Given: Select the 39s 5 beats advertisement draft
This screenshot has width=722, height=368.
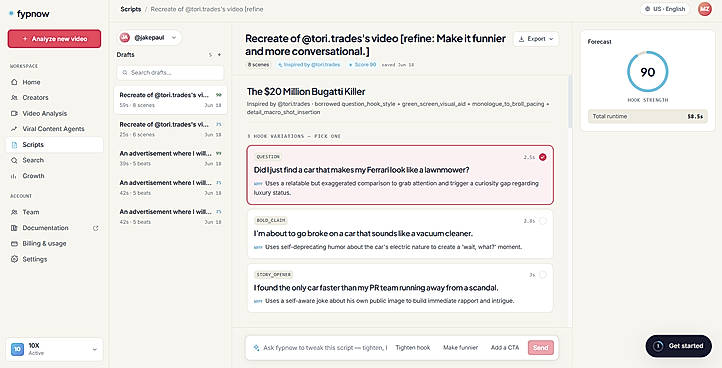Looking at the screenshot, I should click(170, 158).
